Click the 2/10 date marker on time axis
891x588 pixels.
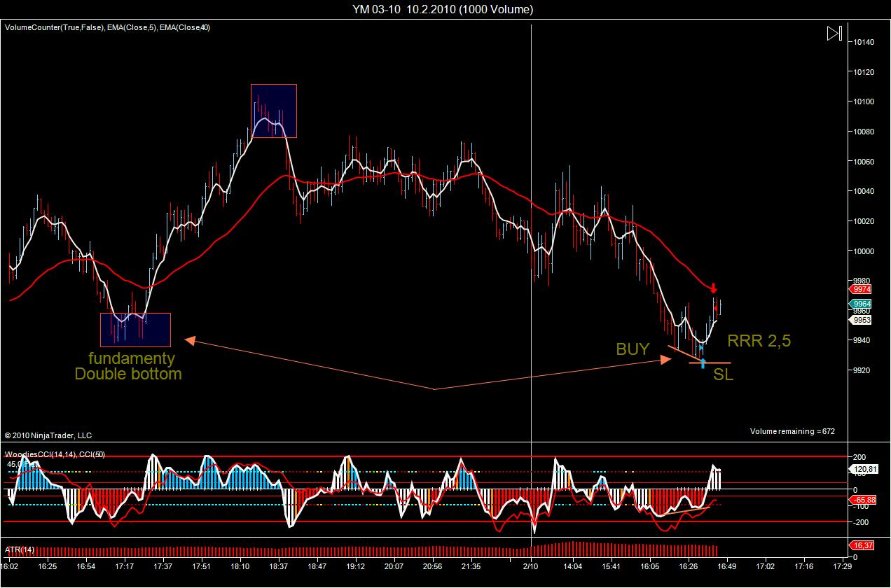(x=531, y=565)
